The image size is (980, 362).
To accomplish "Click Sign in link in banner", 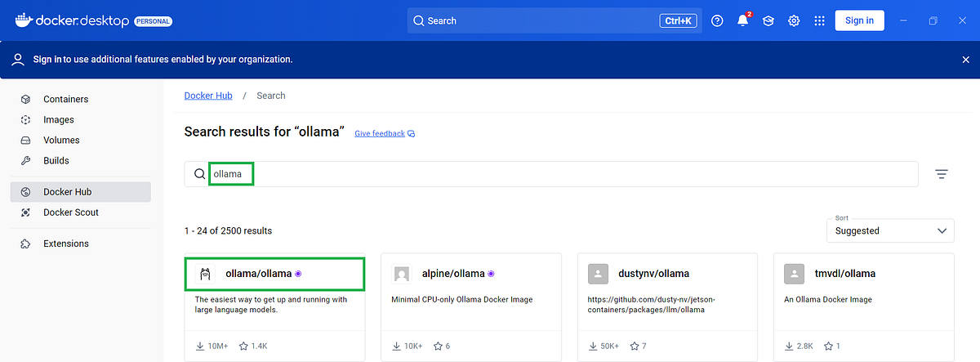I will pos(47,59).
